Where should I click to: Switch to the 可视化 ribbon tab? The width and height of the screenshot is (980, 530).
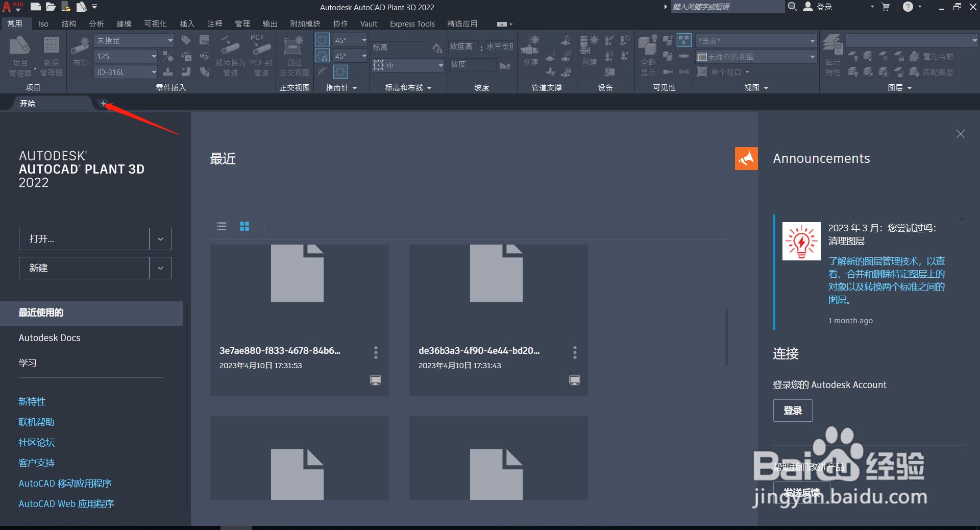pyautogui.click(x=155, y=23)
